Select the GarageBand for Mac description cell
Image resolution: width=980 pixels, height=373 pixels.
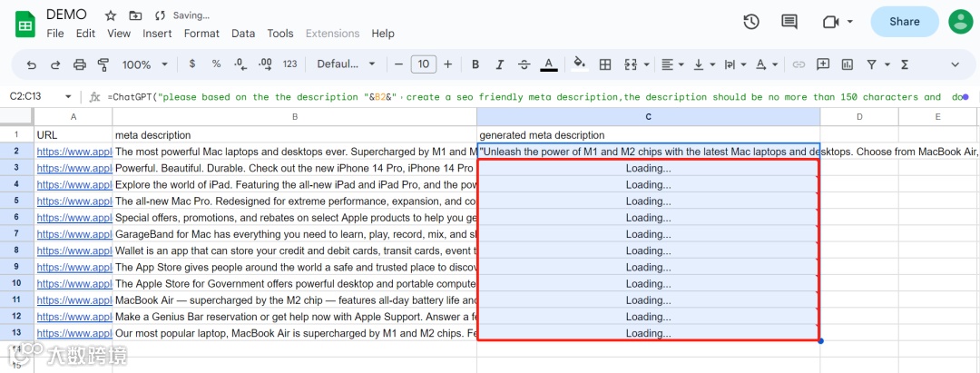[294, 234]
